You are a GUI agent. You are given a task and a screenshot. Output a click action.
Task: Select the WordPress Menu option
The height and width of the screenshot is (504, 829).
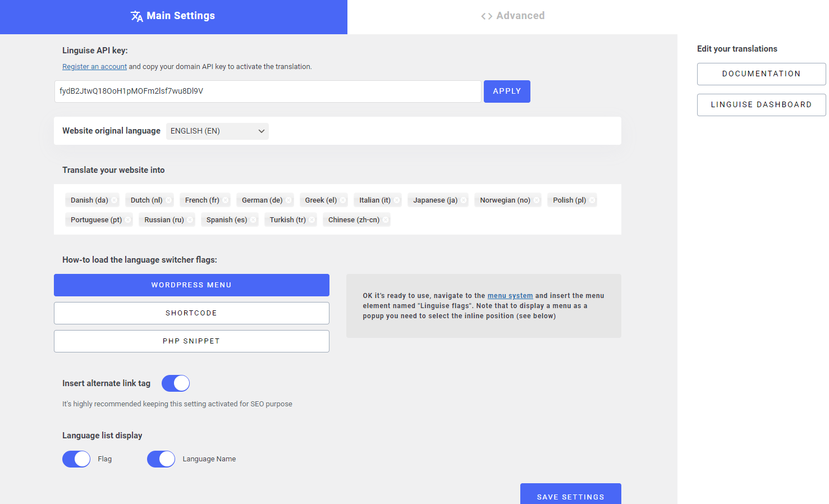click(x=191, y=285)
